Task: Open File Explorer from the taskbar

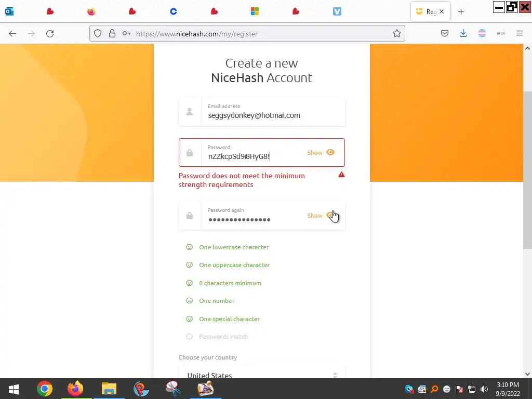Action: 109,389
